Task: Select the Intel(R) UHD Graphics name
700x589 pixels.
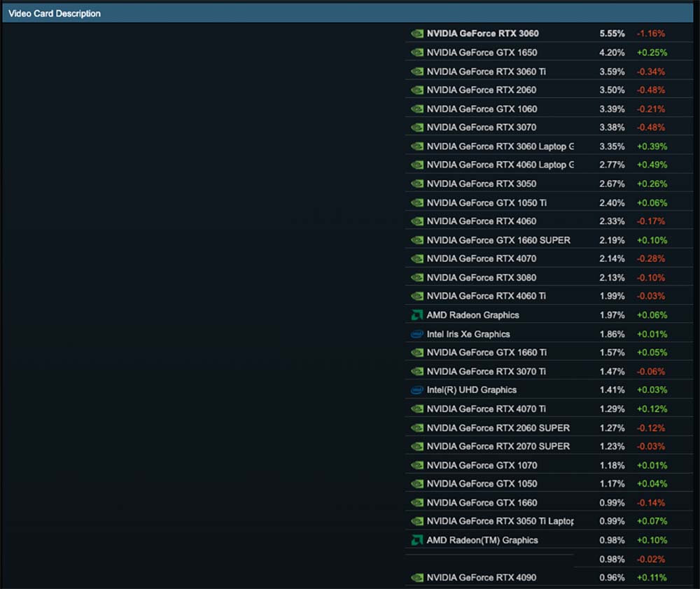Action: pos(471,390)
